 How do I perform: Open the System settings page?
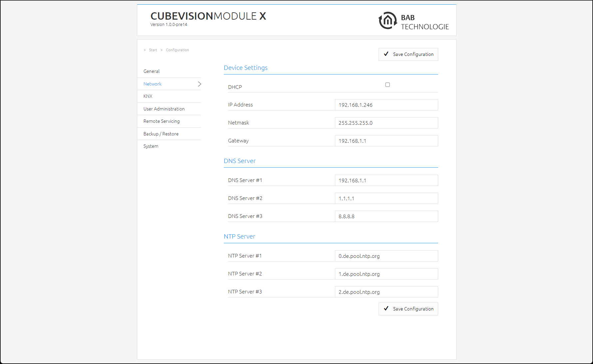[x=151, y=146]
